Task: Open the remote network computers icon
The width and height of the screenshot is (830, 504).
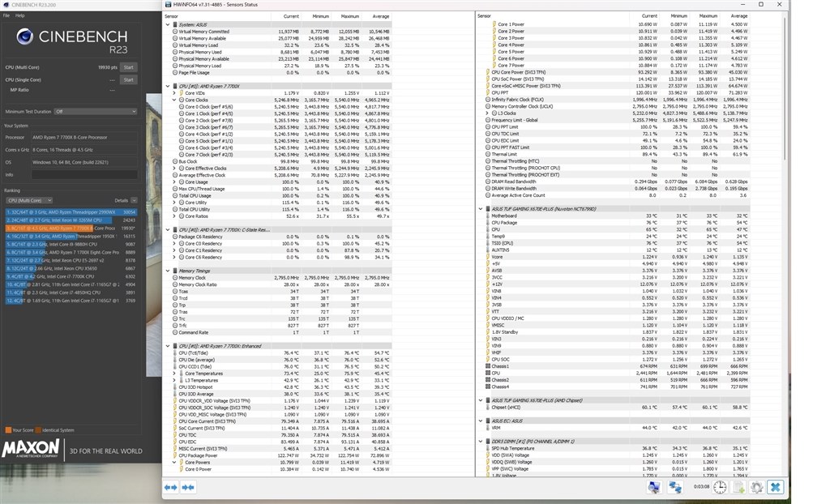Action: coord(675,487)
